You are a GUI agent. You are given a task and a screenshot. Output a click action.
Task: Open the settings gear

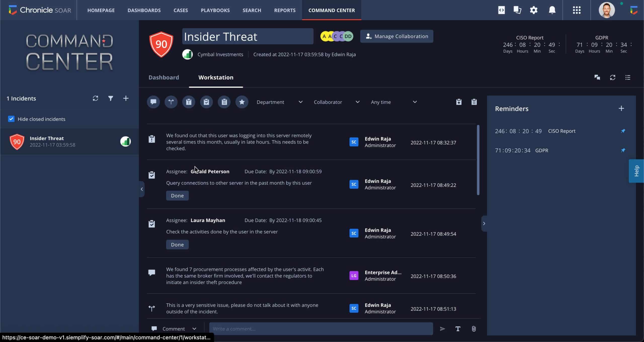(x=534, y=10)
